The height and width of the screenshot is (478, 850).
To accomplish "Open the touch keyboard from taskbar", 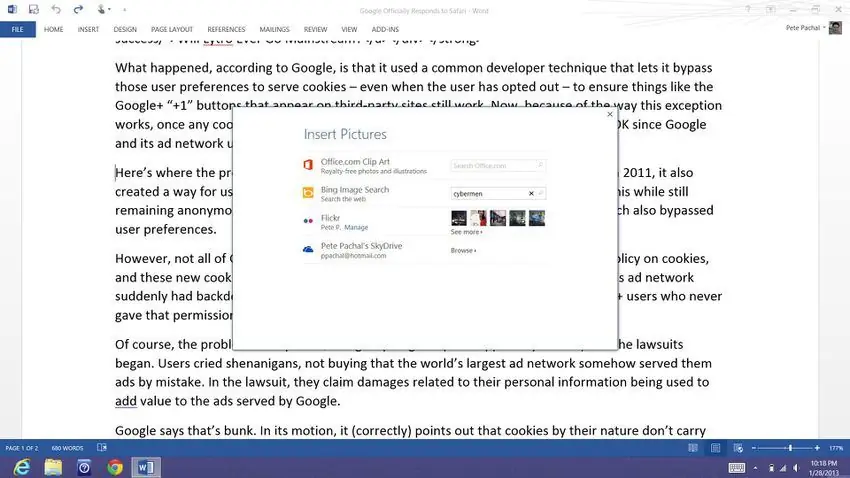I will coord(737,468).
